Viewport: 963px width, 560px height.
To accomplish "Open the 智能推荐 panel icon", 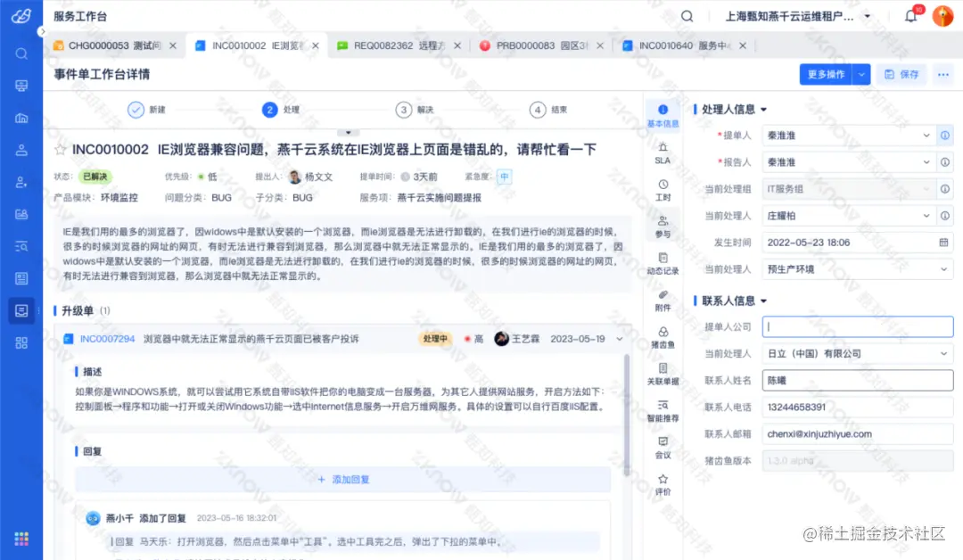I will click(x=662, y=410).
